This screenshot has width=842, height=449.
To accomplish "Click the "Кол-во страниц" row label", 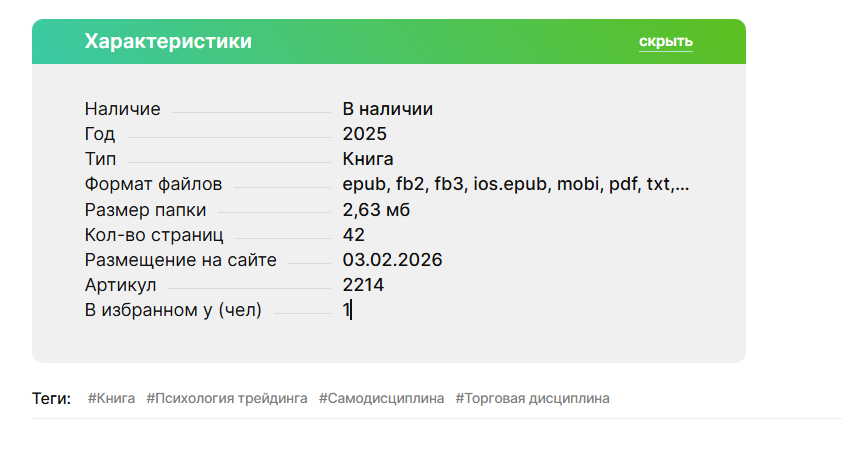I will 154,235.
